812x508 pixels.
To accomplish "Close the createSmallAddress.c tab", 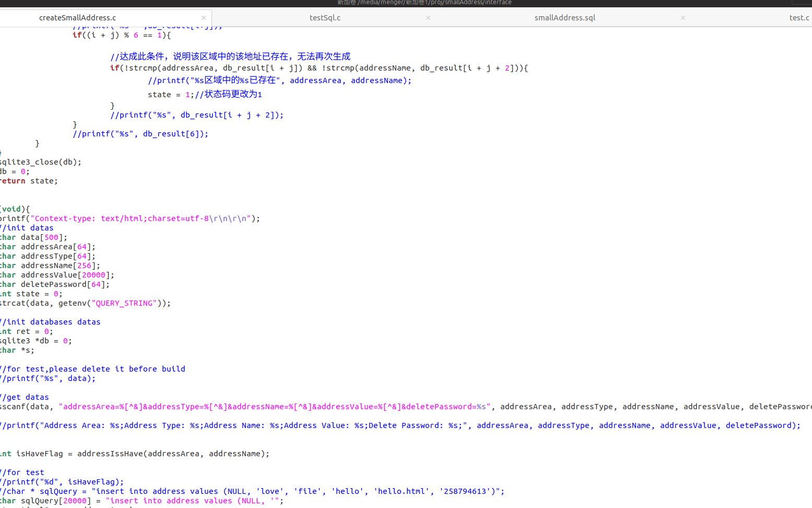I will click(x=203, y=17).
